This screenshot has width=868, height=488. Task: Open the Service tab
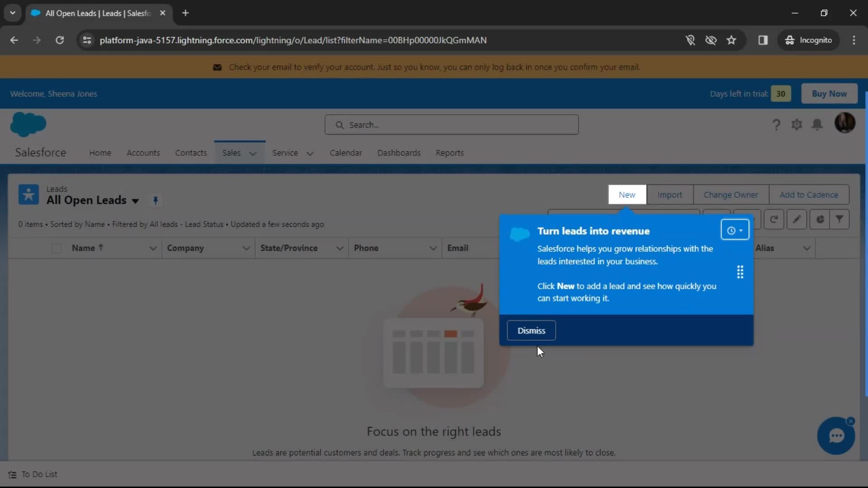click(285, 153)
